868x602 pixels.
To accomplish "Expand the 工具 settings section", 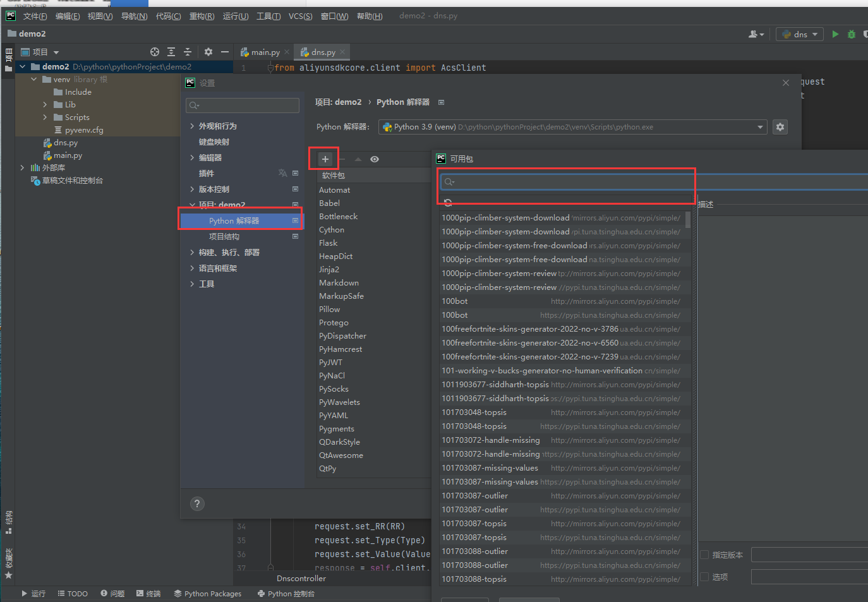I will 192,284.
